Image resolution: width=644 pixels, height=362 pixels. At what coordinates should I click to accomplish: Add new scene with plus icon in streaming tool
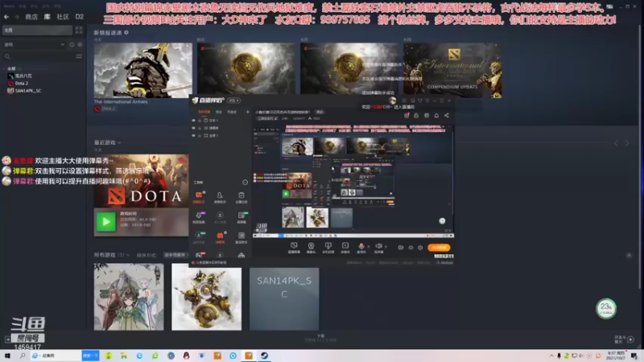248,112
